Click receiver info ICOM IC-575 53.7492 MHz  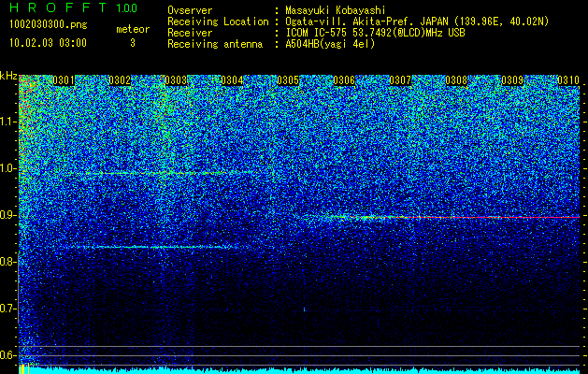[x=376, y=33]
